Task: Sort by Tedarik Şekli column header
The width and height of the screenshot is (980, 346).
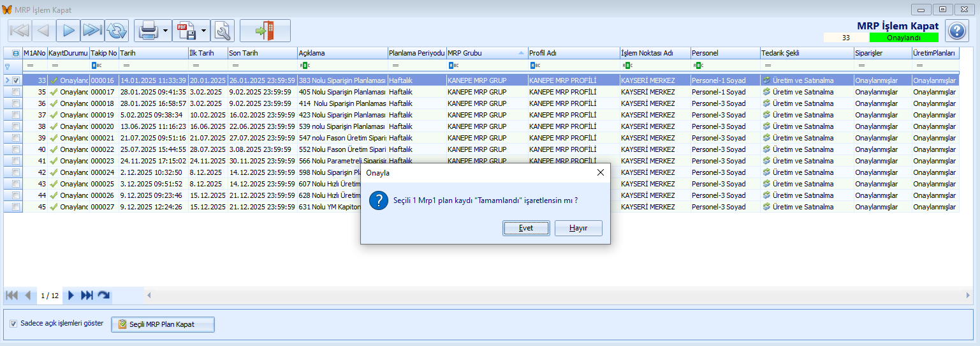Action: 807,54
